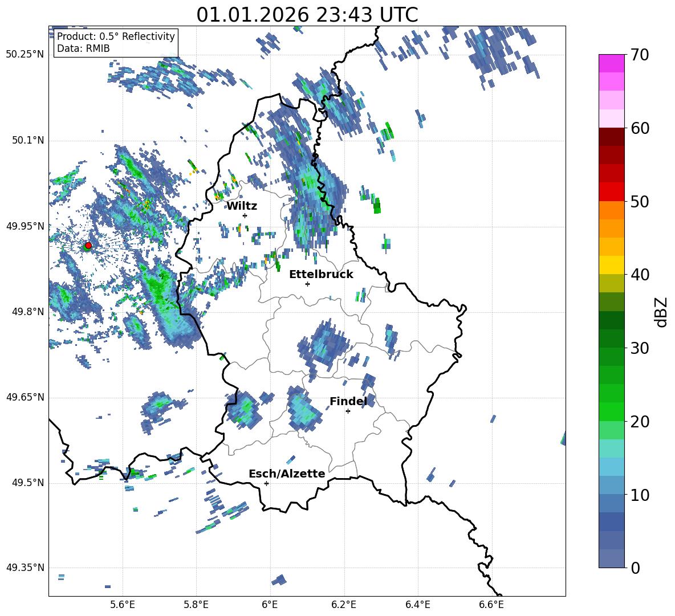Click the 5.6°E longitude label
This screenshot has height=616, width=675.
click(123, 605)
